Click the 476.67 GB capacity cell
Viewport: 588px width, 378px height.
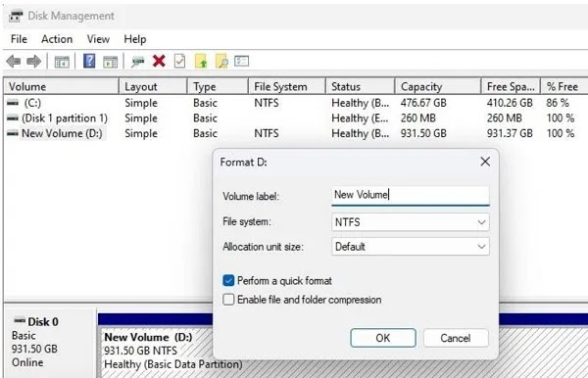coord(423,103)
